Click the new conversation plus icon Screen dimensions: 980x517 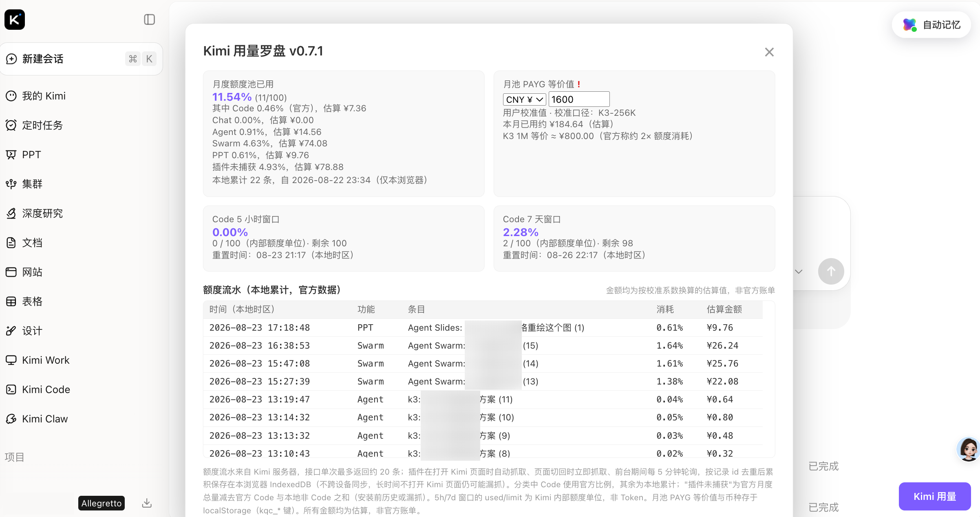tap(11, 59)
